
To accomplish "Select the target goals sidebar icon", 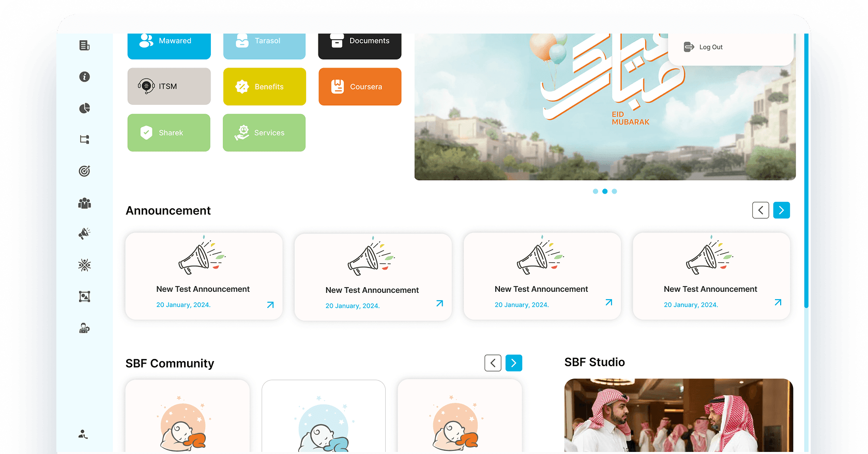I will click(84, 171).
